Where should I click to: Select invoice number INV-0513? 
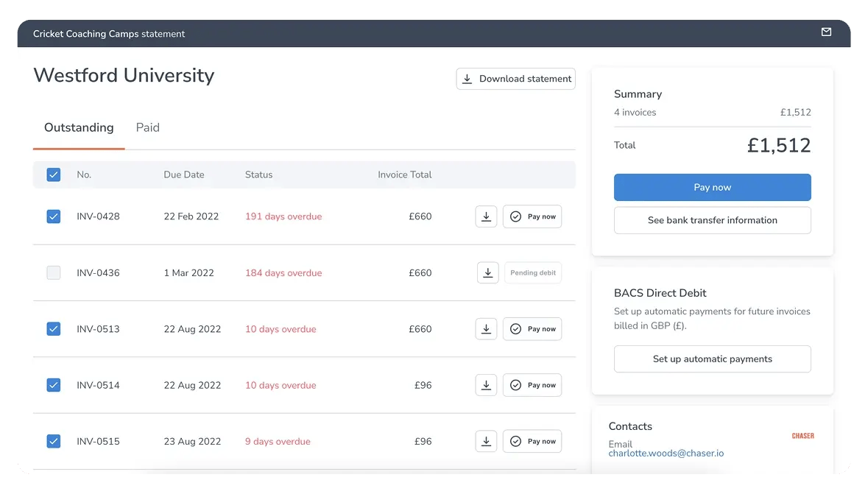(x=98, y=329)
